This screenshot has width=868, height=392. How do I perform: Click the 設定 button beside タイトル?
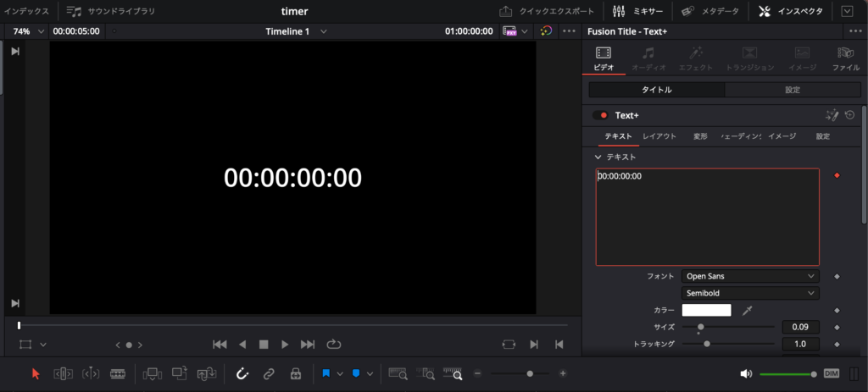tap(793, 90)
